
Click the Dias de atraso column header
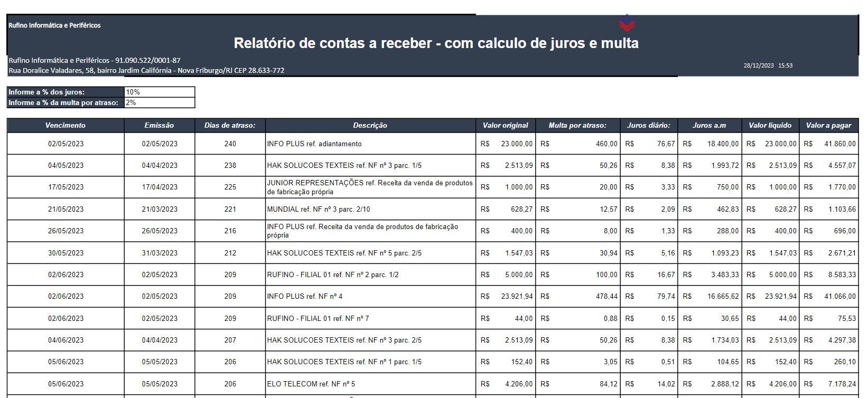[230, 125]
